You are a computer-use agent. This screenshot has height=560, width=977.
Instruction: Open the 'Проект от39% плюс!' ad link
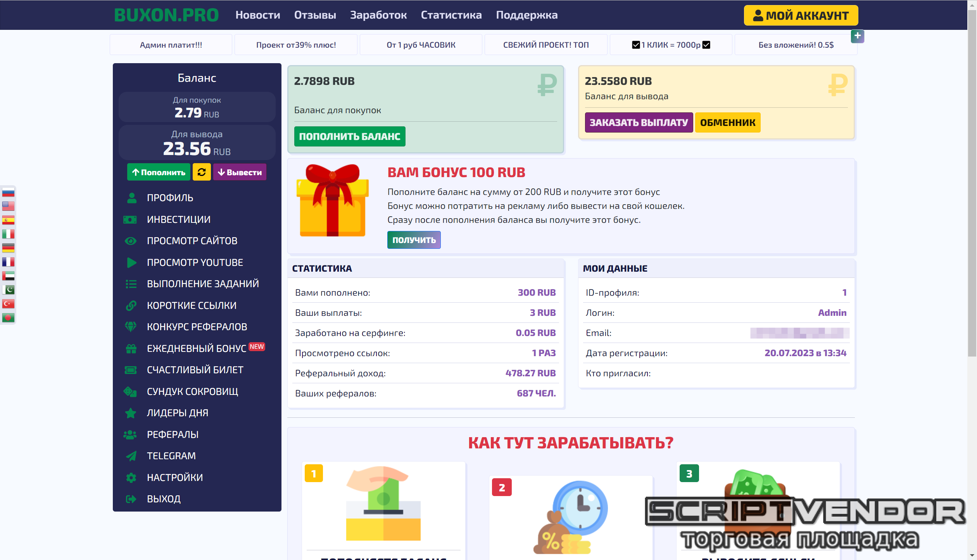point(296,45)
